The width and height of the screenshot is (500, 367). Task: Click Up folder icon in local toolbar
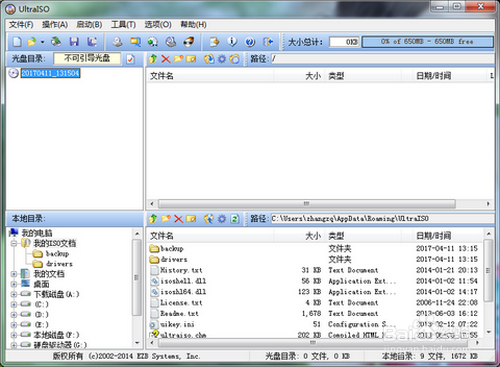click(153, 219)
